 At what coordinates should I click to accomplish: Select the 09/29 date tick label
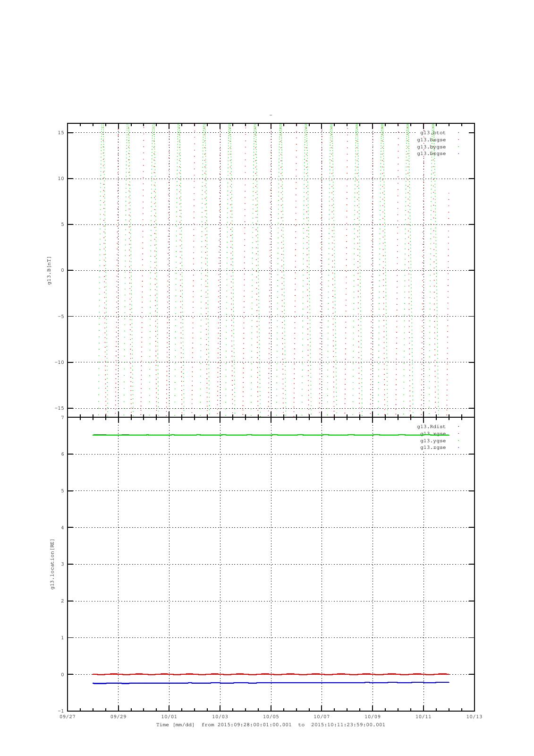coord(118,717)
